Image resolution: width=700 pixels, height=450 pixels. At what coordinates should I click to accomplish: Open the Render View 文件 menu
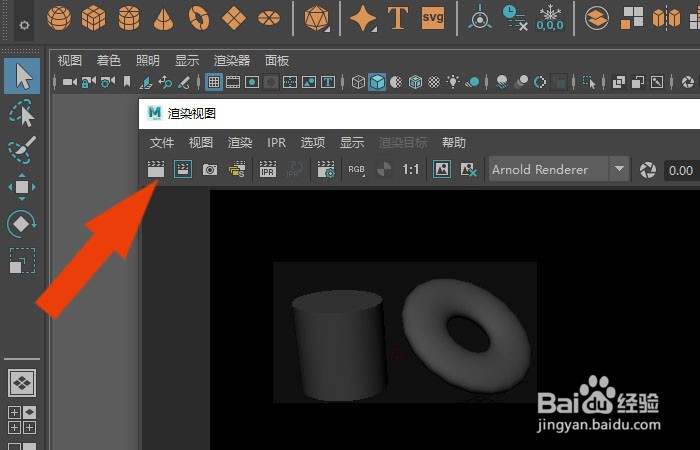coord(162,143)
